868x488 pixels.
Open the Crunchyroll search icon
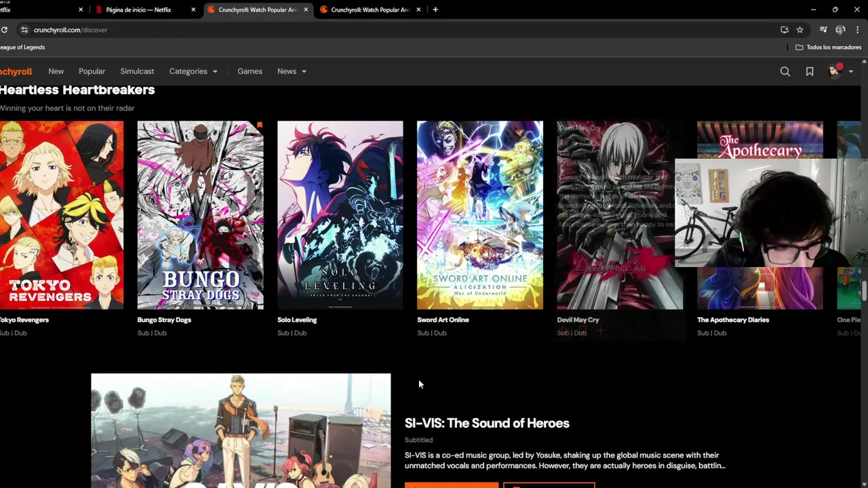[x=785, y=71]
